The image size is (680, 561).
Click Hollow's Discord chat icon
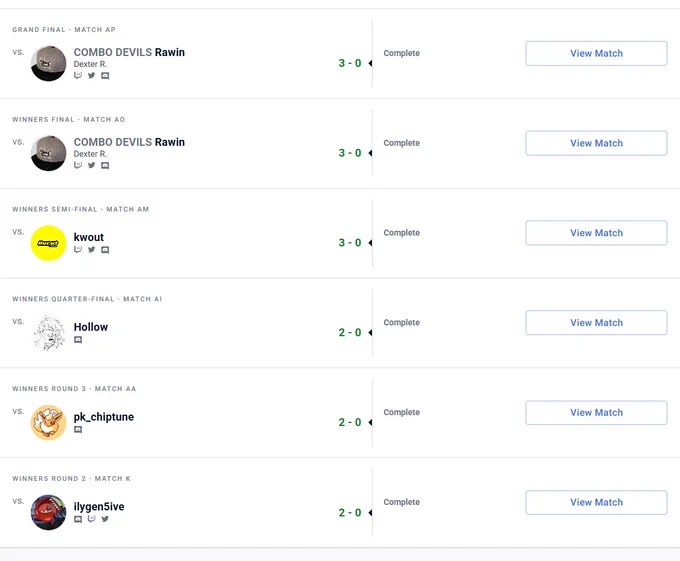[x=78, y=339]
